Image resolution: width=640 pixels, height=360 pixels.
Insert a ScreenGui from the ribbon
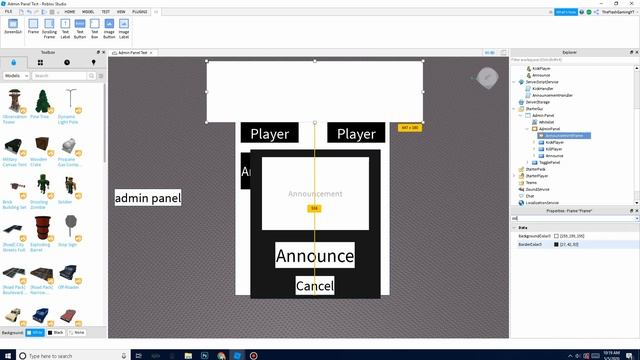[x=13, y=27]
